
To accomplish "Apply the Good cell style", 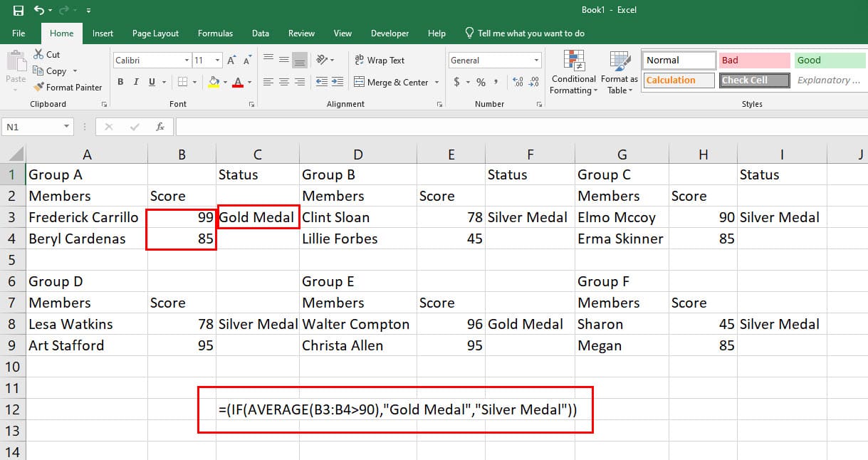I will pos(830,61).
